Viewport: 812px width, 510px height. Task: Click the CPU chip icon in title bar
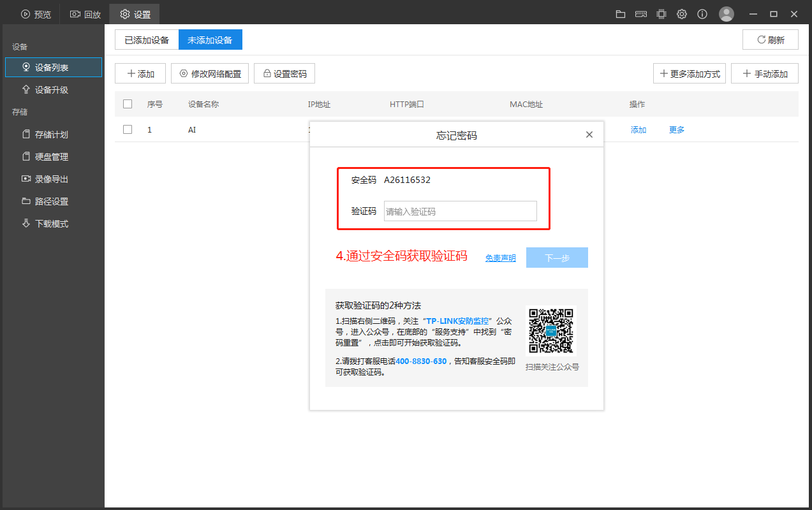pyautogui.click(x=661, y=14)
